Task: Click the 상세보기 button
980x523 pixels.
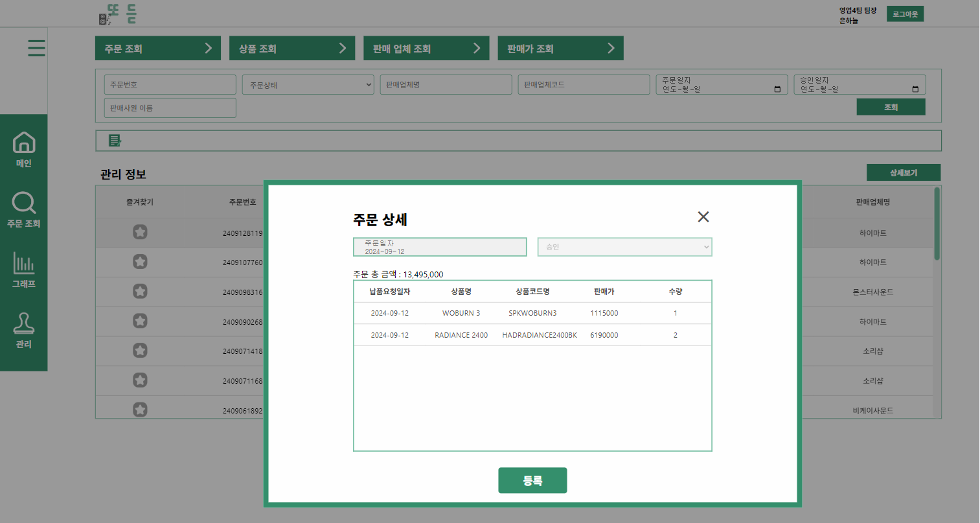Action: 904,173
